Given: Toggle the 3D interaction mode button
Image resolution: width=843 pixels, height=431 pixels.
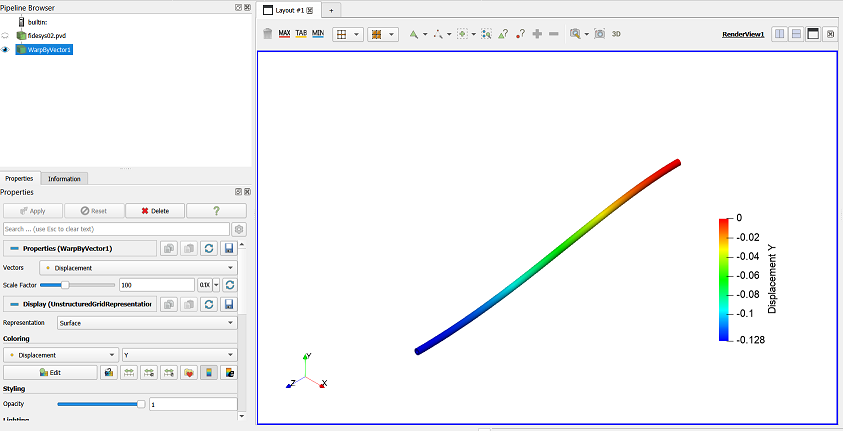Looking at the screenshot, I should (x=616, y=34).
